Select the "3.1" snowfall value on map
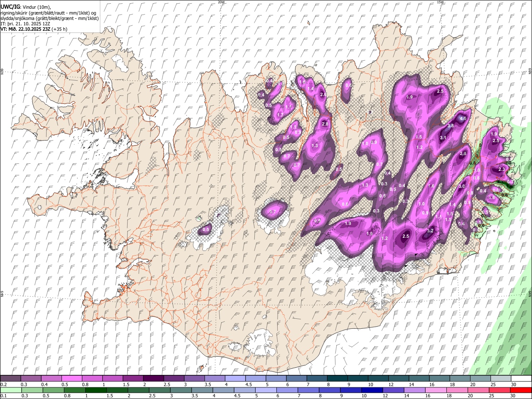 [x=443, y=138]
